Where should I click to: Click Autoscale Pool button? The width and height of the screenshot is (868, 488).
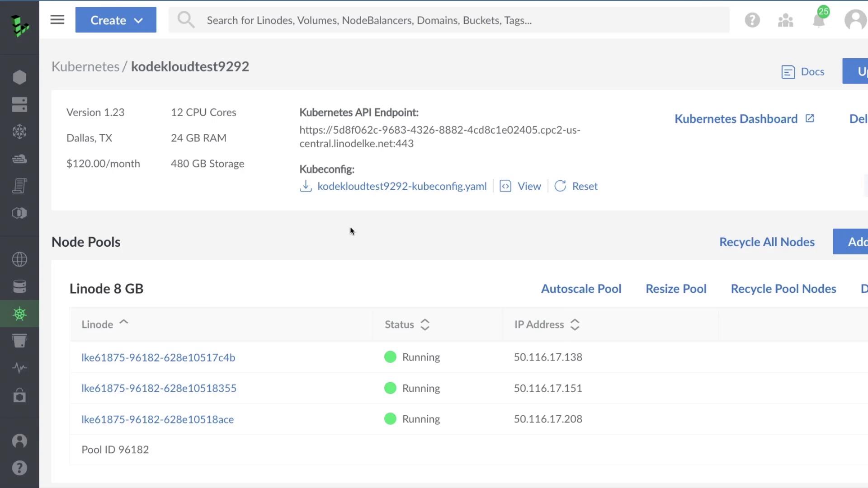point(581,289)
